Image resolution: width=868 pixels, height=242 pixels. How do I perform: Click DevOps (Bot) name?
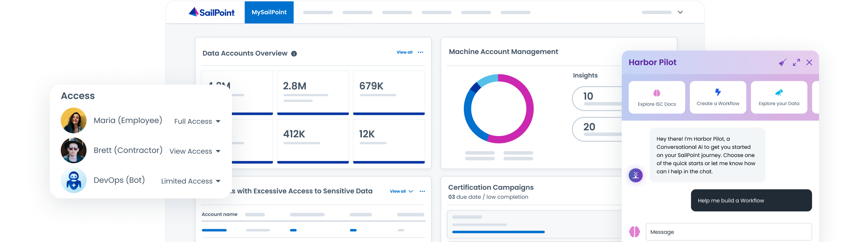pyautogui.click(x=119, y=180)
